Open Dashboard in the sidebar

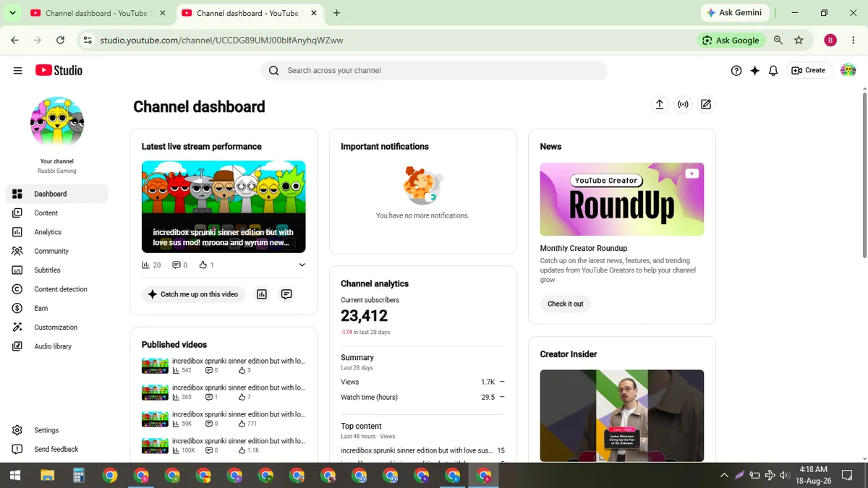click(57, 194)
